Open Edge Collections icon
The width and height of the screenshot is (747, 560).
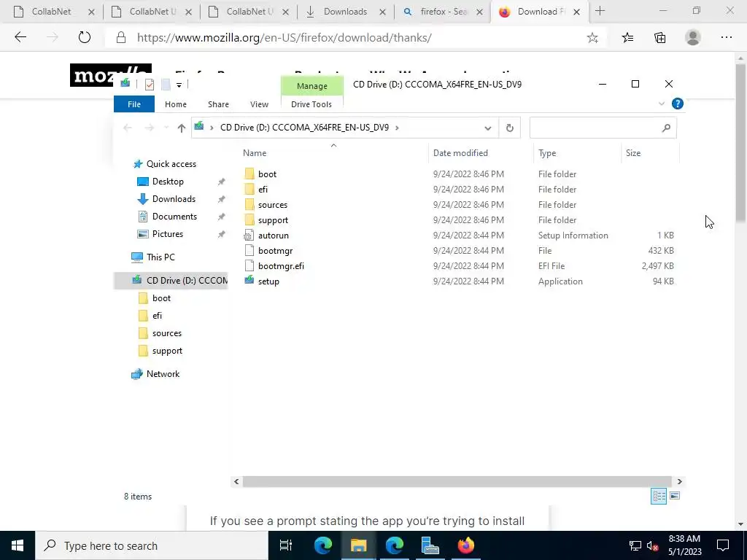click(x=659, y=38)
